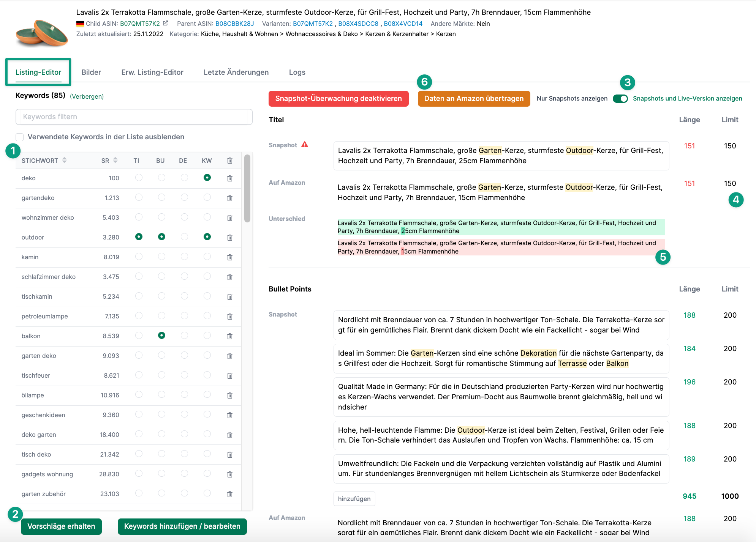The width and height of the screenshot is (756, 542).
Task: Click 'Nur Snapshots anzeigen' label
Action: (572, 99)
